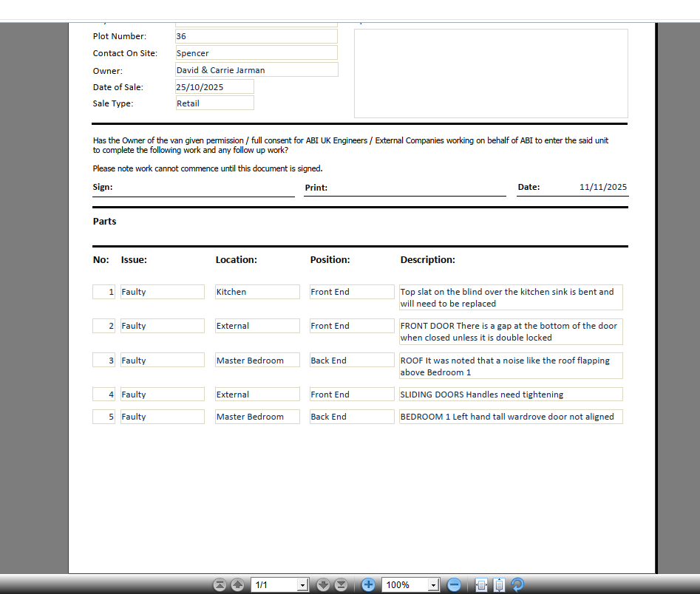
Task: Select the Issue field Faulty in row 1
Action: pyautogui.click(x=163, y=292)
